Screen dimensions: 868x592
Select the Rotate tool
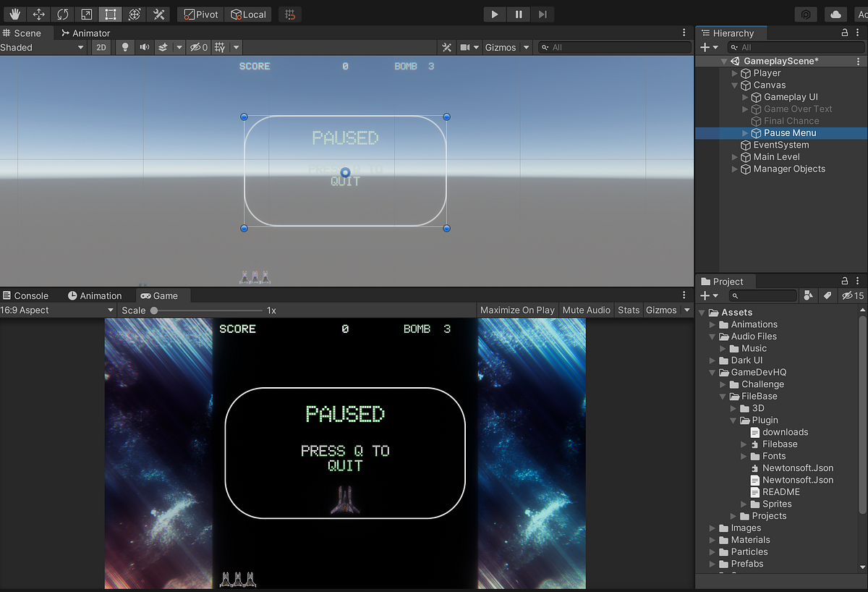pos(63,14)
